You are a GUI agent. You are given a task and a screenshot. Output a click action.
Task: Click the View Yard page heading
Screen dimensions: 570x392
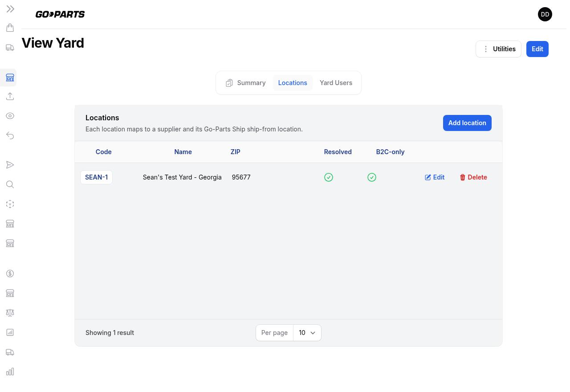click(x=53, y=43)
